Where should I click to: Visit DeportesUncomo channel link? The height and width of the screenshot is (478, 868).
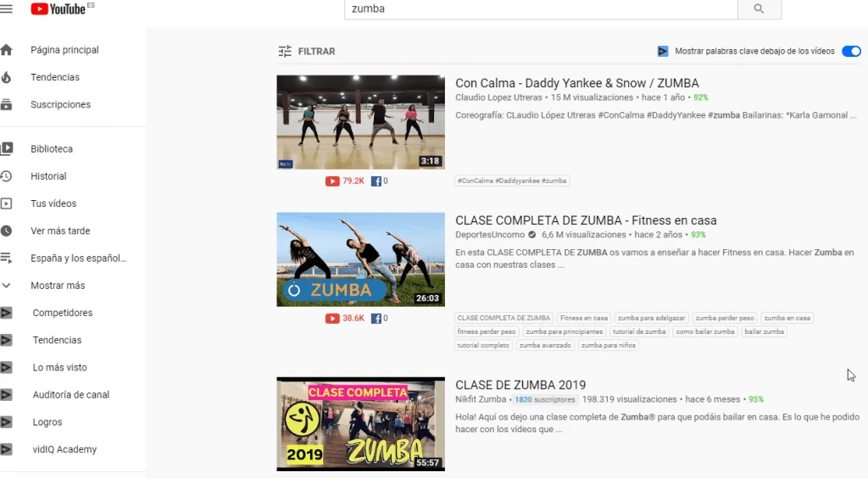pyautogui.click(x=490, y=235)
